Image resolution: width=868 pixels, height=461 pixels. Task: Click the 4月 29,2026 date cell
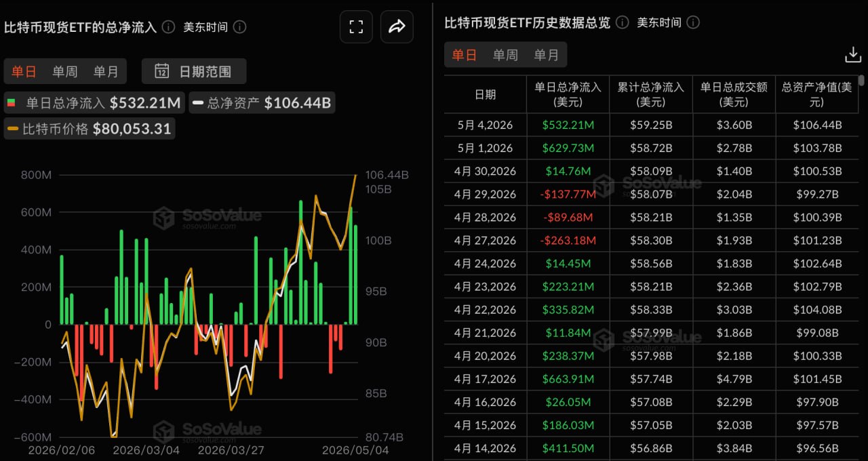[486, 194]
